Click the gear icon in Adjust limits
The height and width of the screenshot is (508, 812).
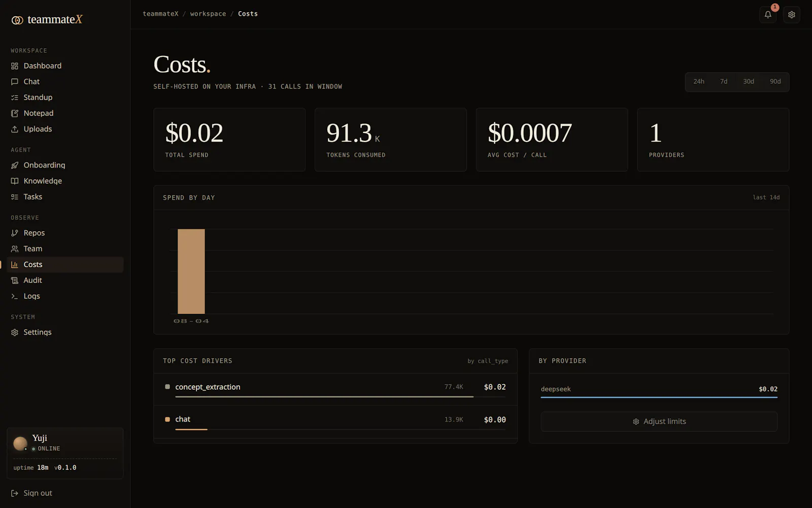(x=636, y=422)
